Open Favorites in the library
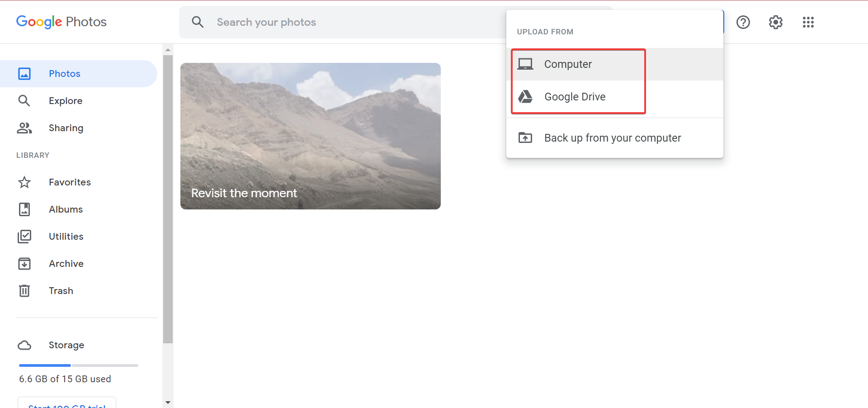868x408 pixels. 79,182
